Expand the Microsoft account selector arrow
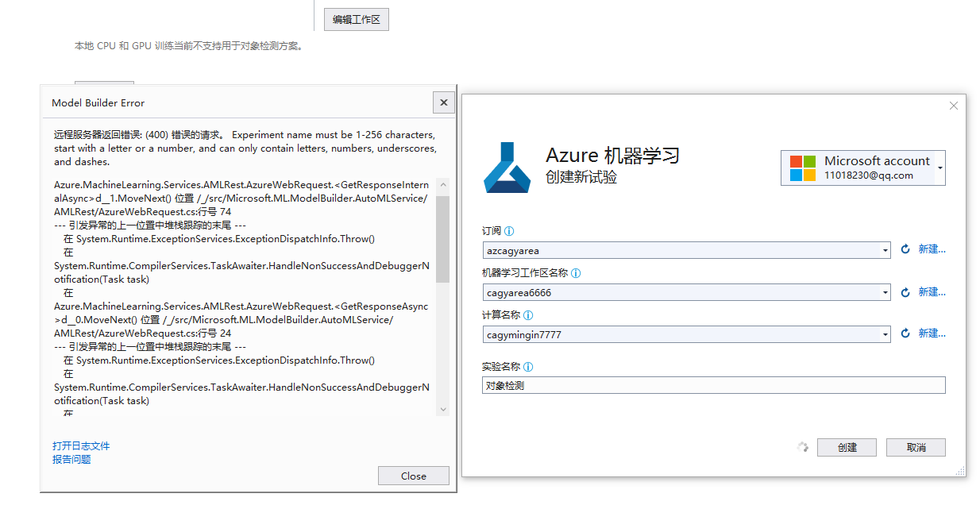Viewport: 980px width, 505px height. (x=940, y=168)
